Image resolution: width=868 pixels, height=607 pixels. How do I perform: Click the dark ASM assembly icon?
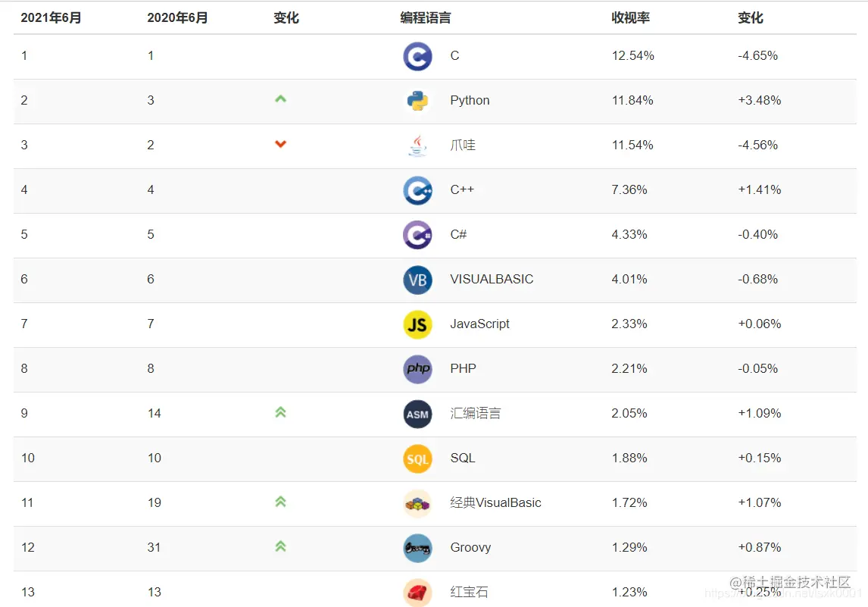[x=417, y=415]
